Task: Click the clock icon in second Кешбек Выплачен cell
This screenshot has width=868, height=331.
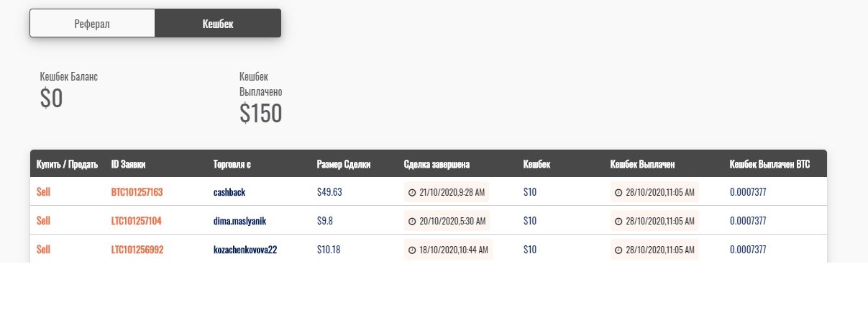Action: (618, 221)
